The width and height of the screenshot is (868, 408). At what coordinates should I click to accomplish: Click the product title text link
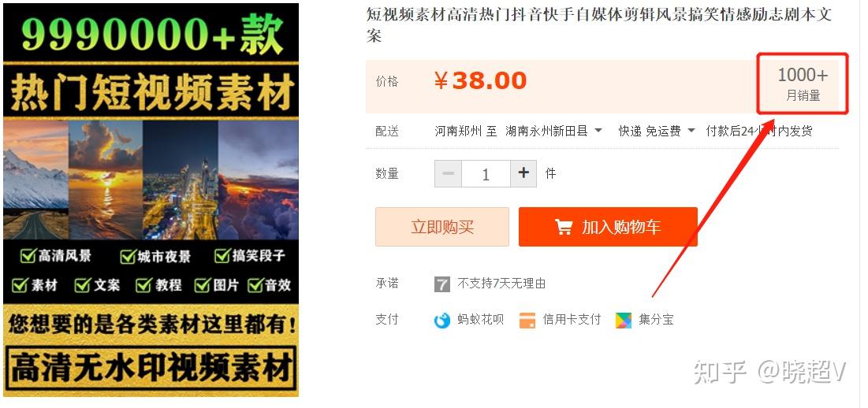599,25
